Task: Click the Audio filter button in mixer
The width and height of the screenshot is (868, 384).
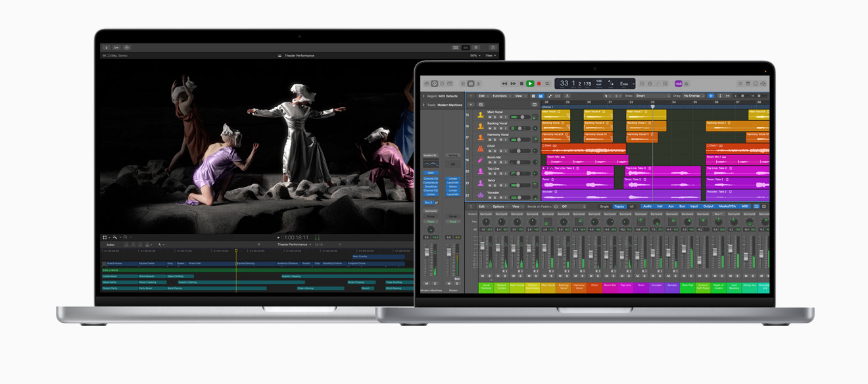Action: (x=647, y=206)
